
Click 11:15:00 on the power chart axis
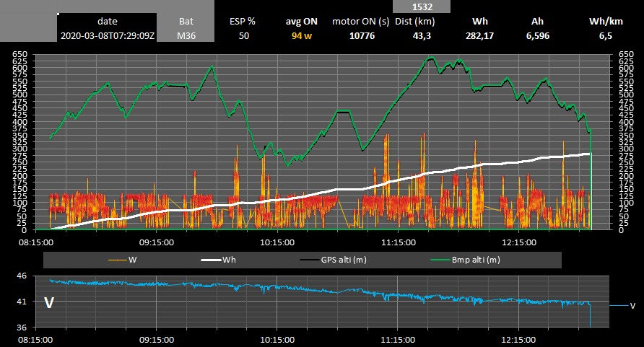pyautogui.click(x=399, y=242)
